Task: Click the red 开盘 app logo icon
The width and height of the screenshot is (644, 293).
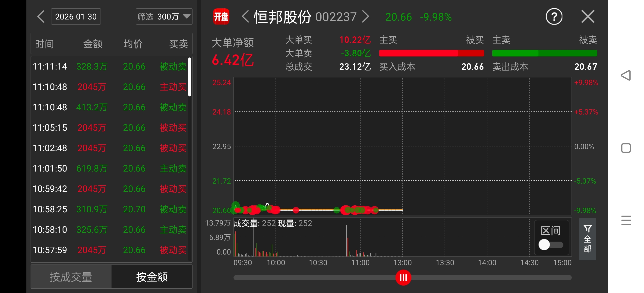Action: pyautogui.click(x=221, y=17)
